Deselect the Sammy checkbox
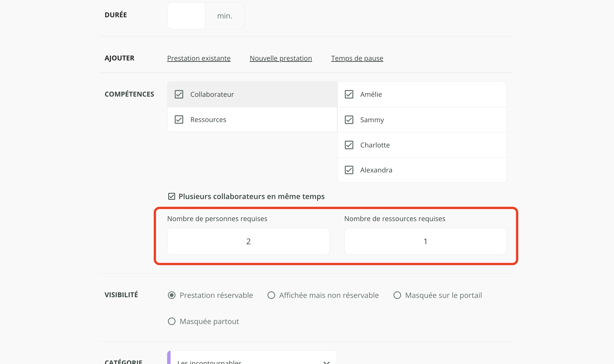The height and width of the screenshot is (364, 614). 349,120
